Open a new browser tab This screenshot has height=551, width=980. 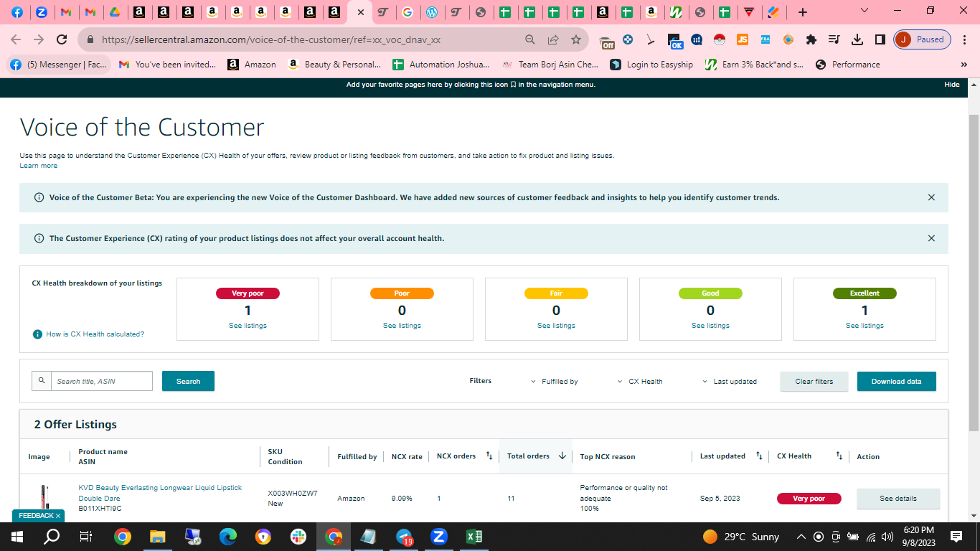click(x=803, y=12)
